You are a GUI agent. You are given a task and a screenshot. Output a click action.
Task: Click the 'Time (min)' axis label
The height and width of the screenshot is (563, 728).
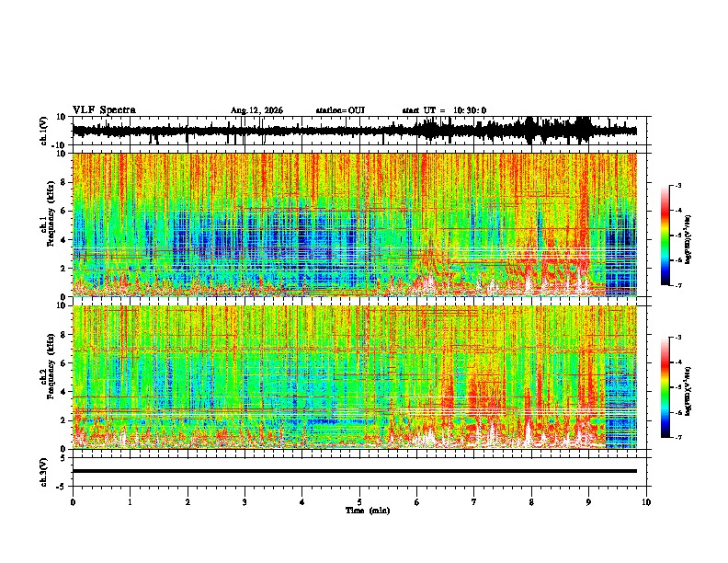[x=368, y=511]
